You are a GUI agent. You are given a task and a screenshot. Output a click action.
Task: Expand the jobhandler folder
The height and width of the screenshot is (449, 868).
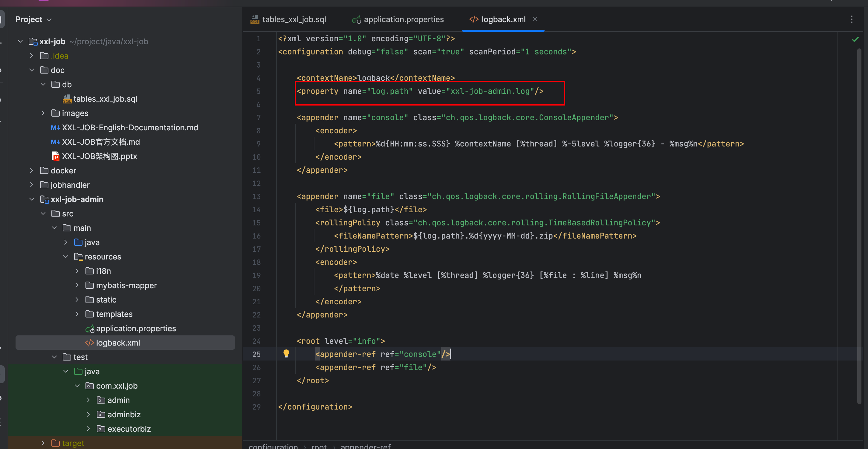(x=32, y=185)
